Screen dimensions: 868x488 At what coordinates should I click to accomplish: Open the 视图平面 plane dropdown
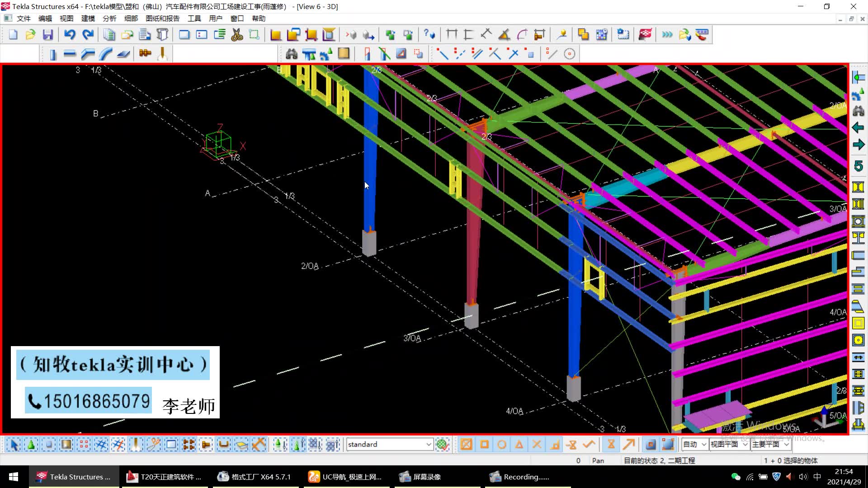coord(745,445)
